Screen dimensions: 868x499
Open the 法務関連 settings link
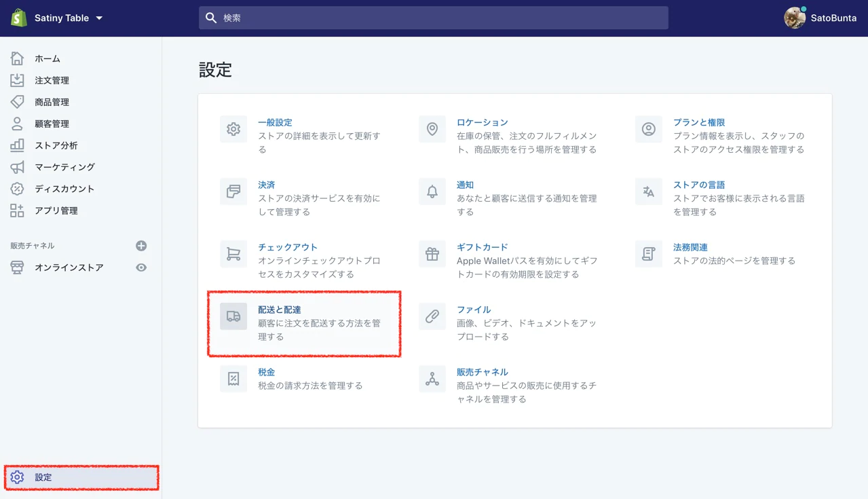pyautogui.click(x=690, y=247)
